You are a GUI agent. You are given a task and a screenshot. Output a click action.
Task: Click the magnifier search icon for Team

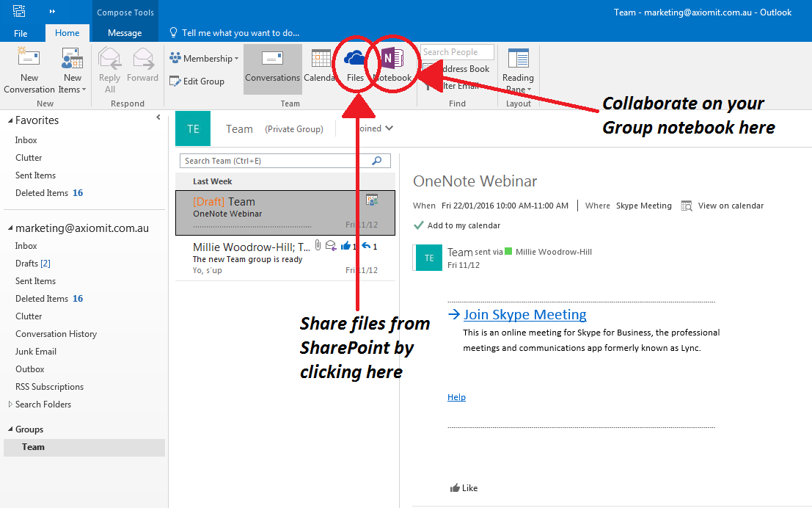pyautogui.click(x=377, y=161)
